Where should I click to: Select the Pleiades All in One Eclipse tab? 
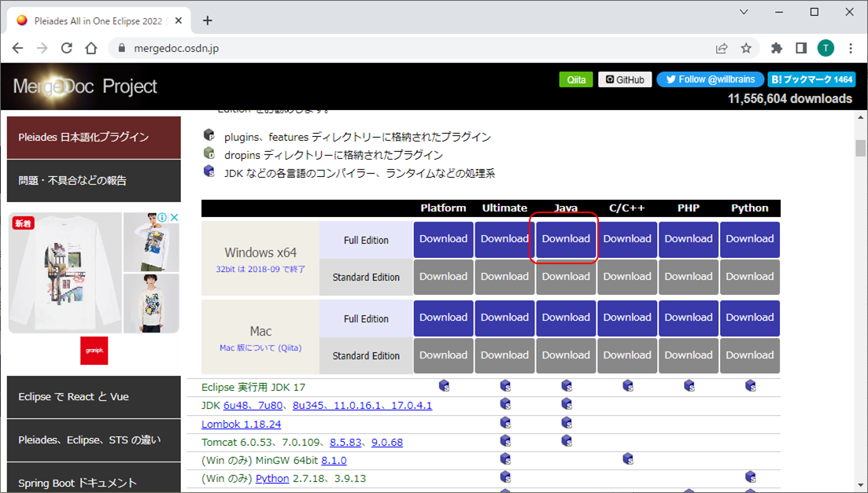pyautogui.click(x=97, y=21)
